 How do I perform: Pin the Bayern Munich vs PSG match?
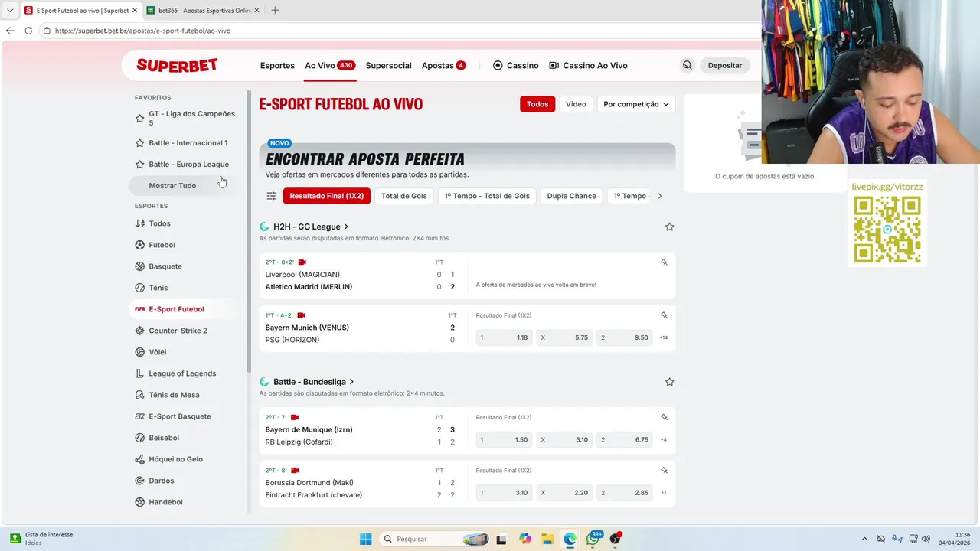point(664,315)
